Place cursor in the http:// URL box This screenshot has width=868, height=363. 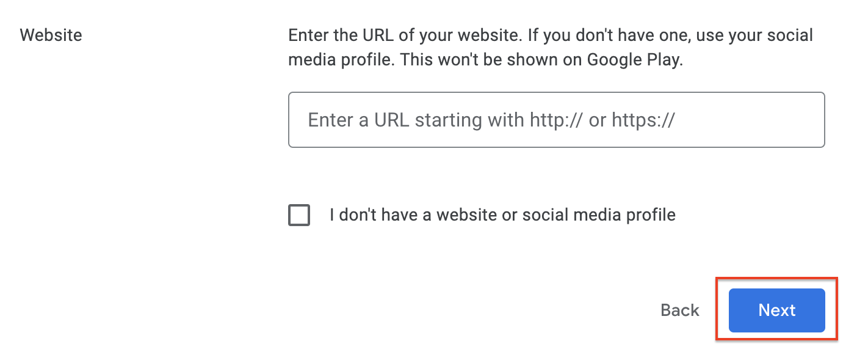[556, 120]
